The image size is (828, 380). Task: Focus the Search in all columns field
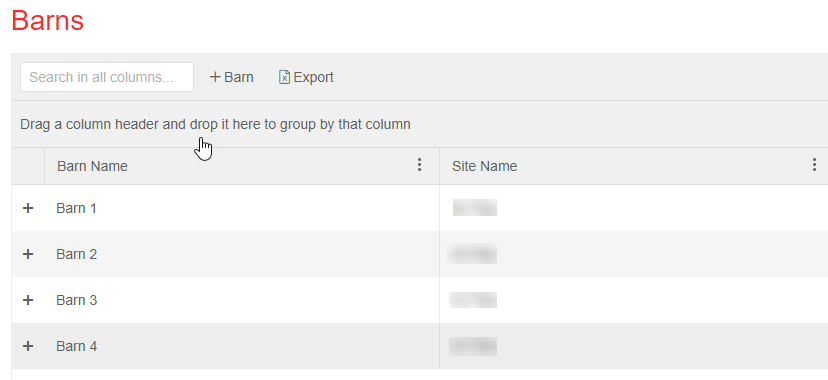coord(107,77)
